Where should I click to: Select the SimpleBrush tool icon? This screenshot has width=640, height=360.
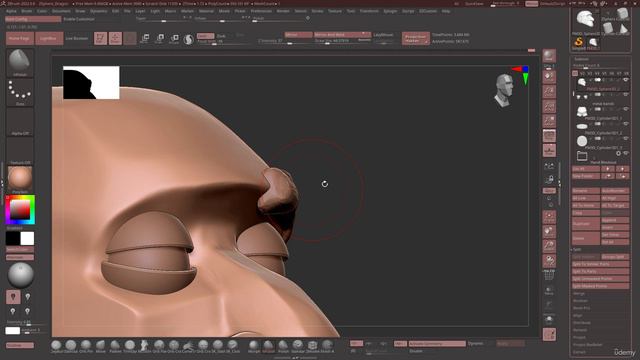click(578, 42)
